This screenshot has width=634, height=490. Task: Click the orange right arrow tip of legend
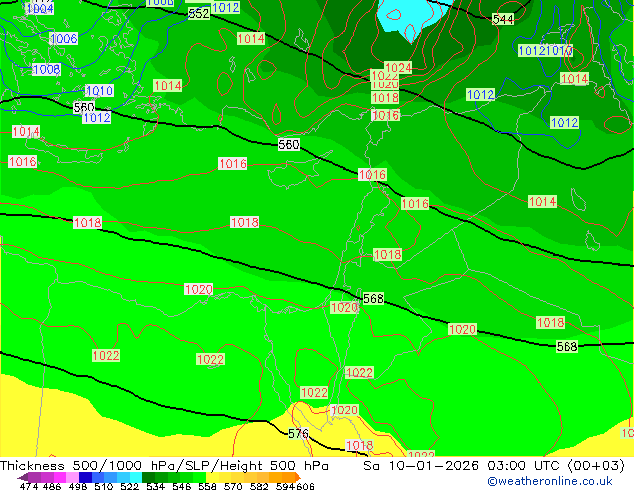(298, 478)
